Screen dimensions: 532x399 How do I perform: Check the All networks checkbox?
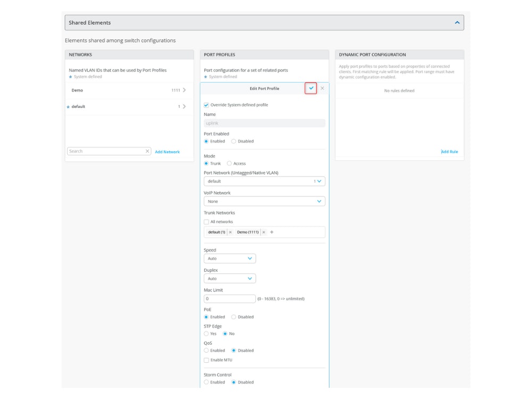(x=206, y=222)
